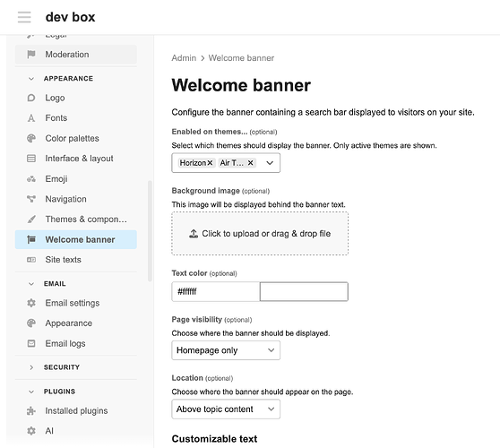
Task: Open email Appearance link
Action: tap(76, 323)
